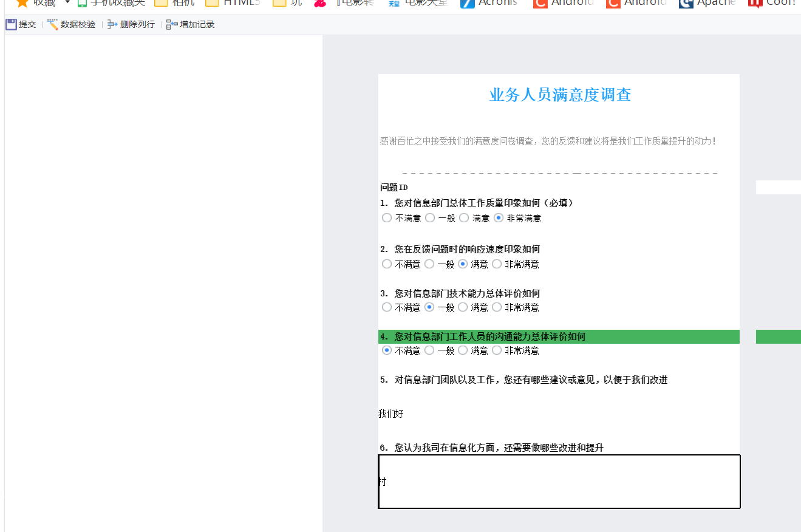Open the HTML5 bookmark folder icon
801x532 pixels.
coord(212,3)
